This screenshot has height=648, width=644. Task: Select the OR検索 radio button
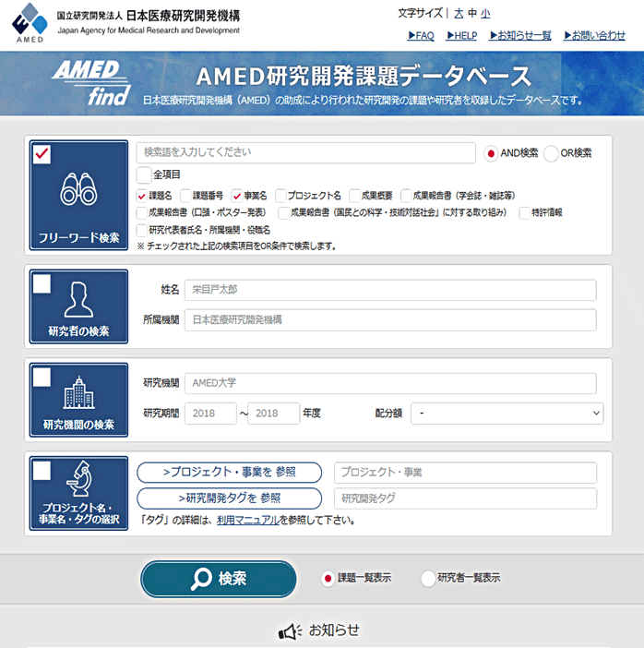[551, 154]
